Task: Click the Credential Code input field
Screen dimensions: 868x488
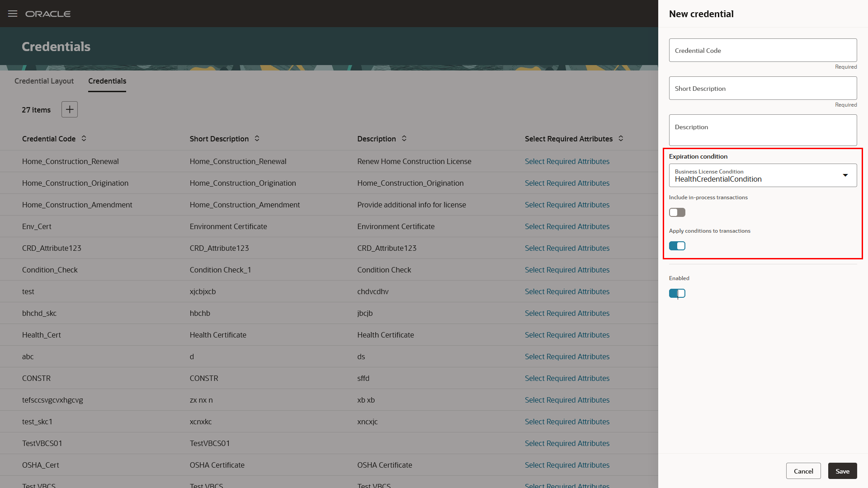Action: (x=762, y=50)
